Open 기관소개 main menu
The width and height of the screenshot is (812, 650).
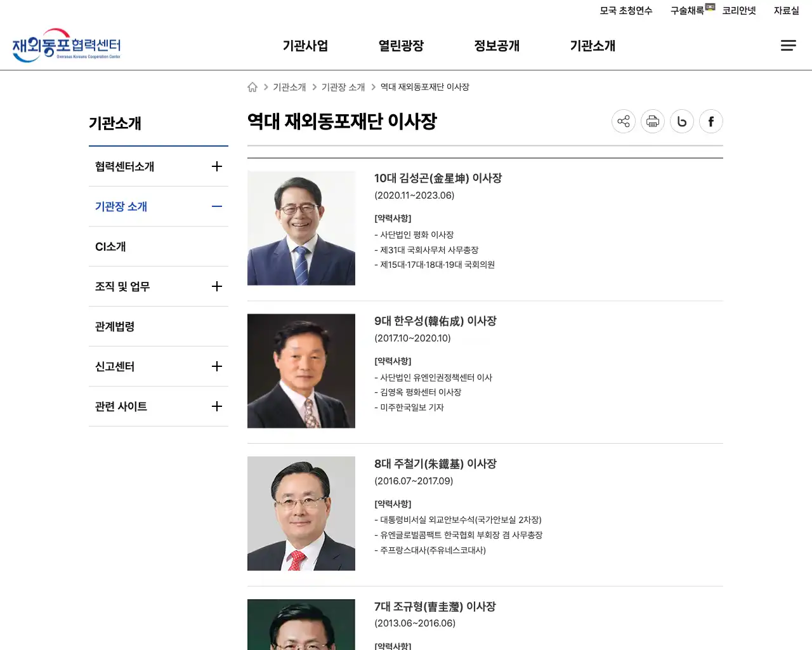(593, 46)
